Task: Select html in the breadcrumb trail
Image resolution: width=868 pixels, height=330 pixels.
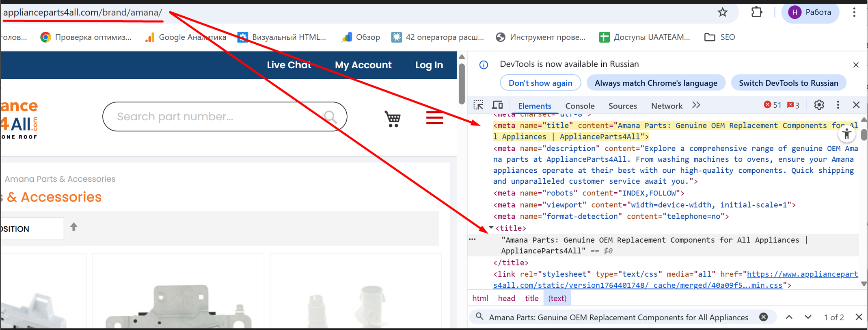Action: tap(480, 298)
